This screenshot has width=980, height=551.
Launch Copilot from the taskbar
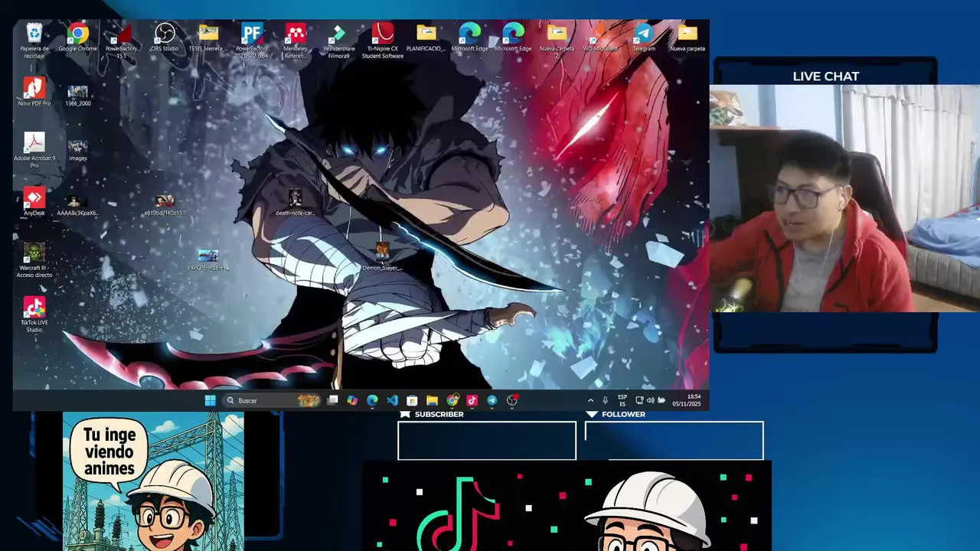tap(352, 400)
